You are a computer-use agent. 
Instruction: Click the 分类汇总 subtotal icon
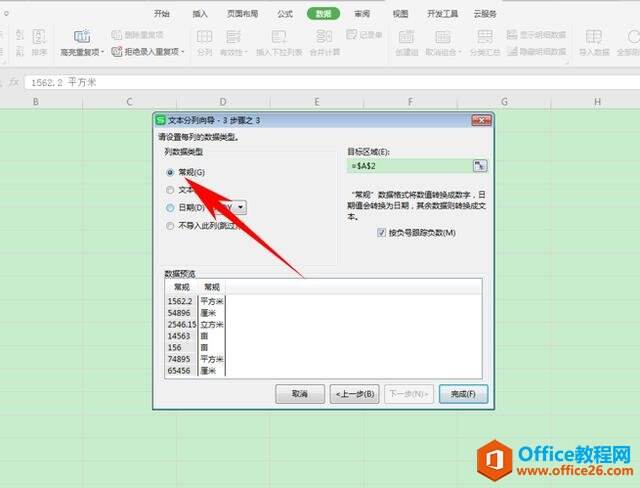click(484, 37)
